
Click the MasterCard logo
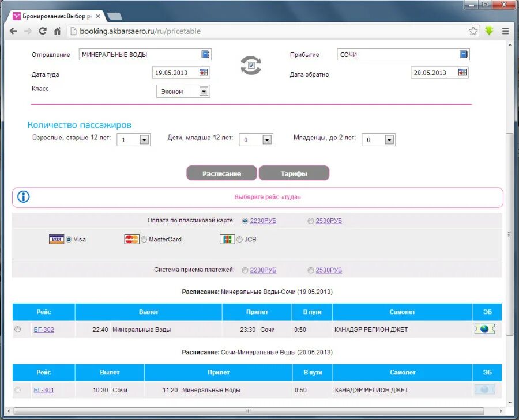tap(131, 240)
